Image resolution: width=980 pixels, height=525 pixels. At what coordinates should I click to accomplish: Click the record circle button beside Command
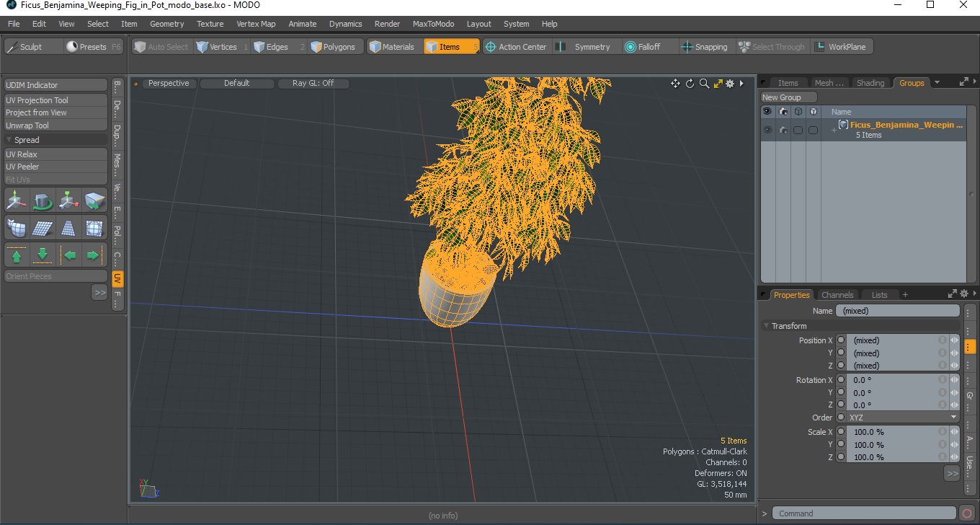point(967,513)
